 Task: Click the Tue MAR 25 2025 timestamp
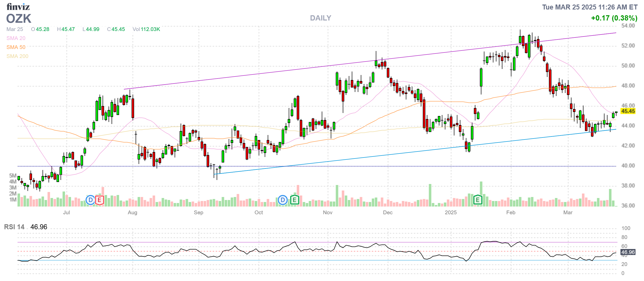589,7
